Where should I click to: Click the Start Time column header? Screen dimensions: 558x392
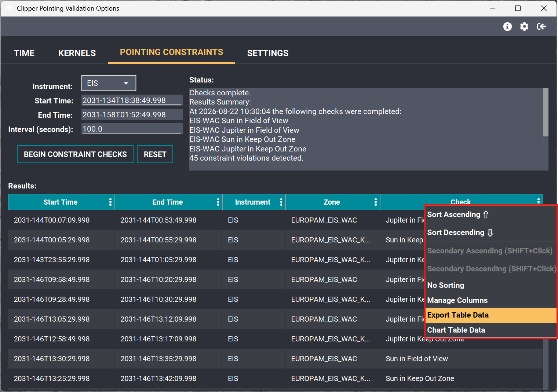(x=61, y=202)
